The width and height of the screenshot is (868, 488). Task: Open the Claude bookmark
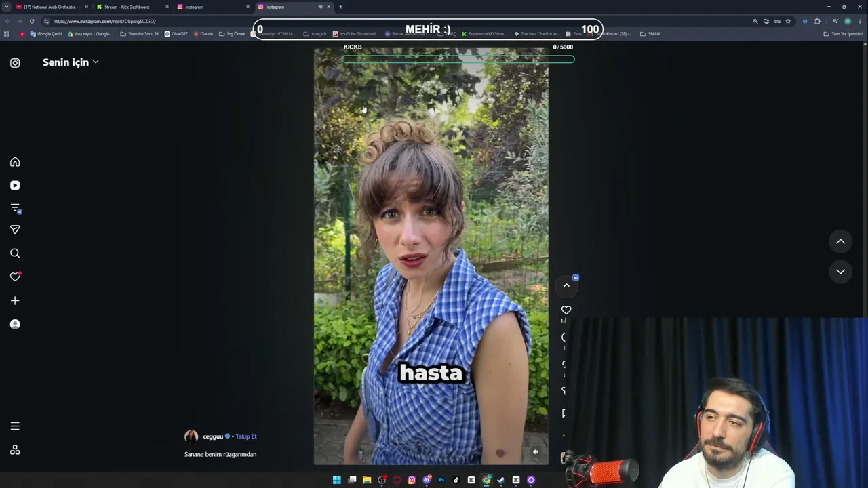pyautogui.click(x=203, y=33)
